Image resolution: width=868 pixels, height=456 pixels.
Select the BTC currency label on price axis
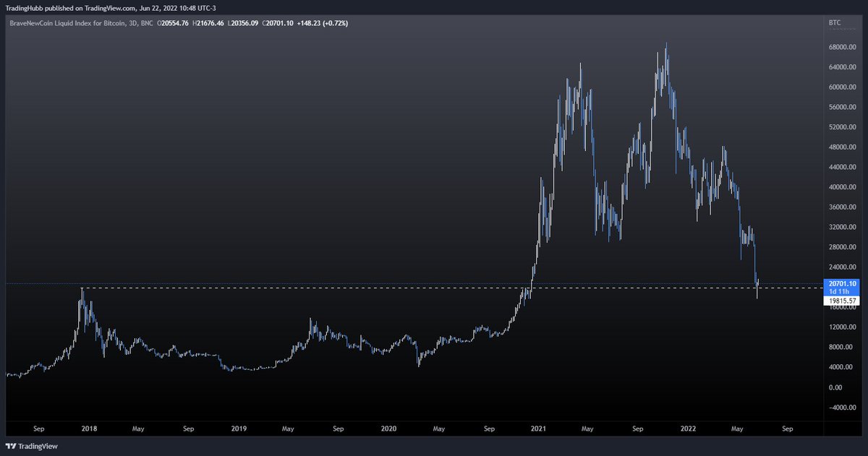click(x=833, y=23)
